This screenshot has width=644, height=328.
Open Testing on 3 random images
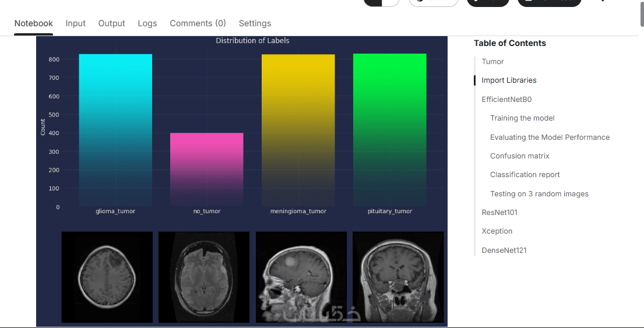[x=539, y=194]
